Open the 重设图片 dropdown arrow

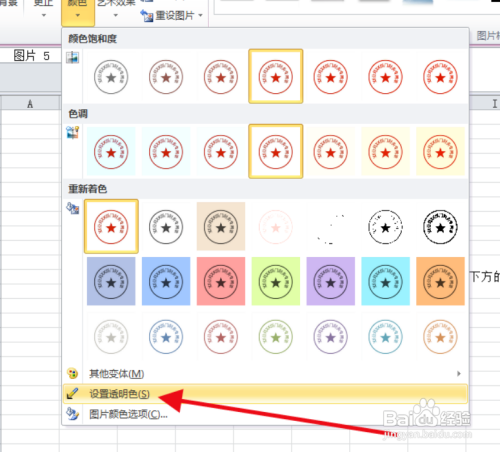[x=200, y=15]
